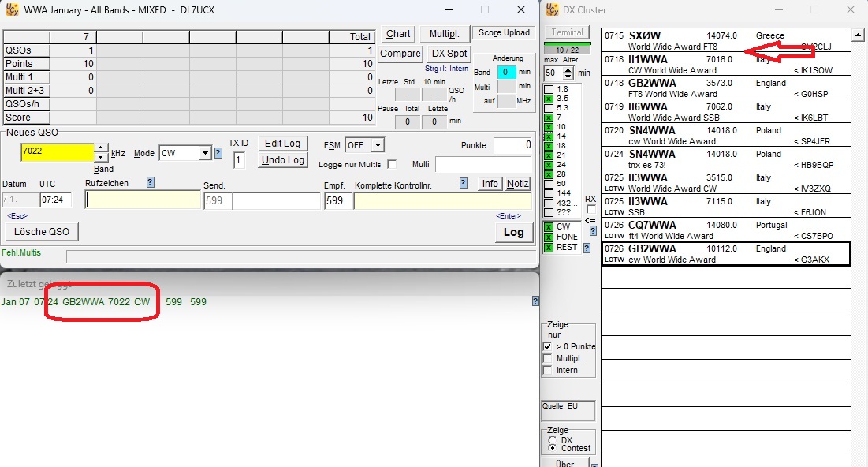Image resolution: width=868 pixels, height=467 pixels.
Task: Enable the Logge nur Multis checkbox
Action: click(392, 164)
